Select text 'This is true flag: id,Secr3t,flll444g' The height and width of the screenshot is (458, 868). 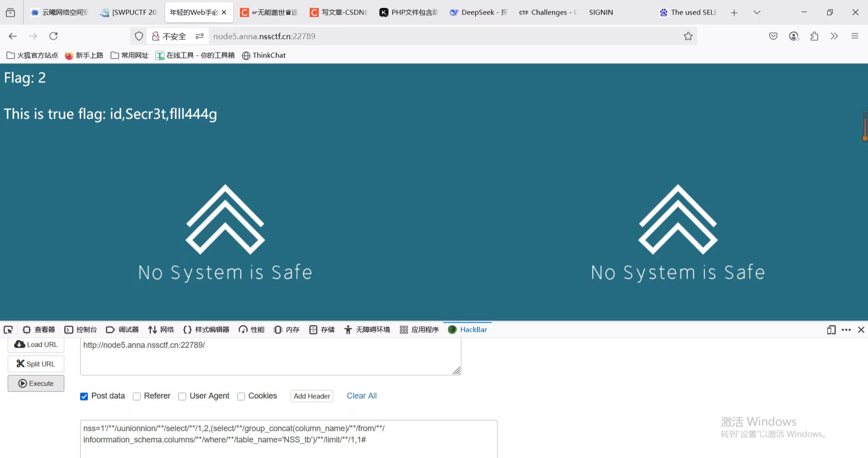tap(110, 114)
